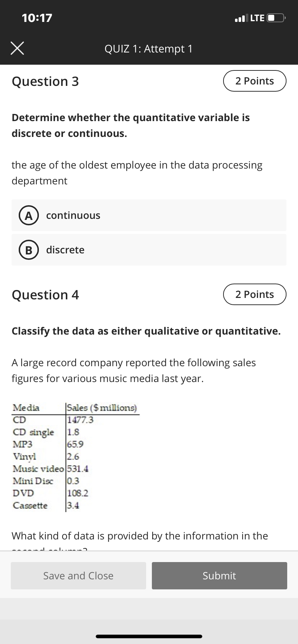Tap the 10:17 clock in status bar
The image size is (298, 644).
pyautogui.click(x=37, y=18)
